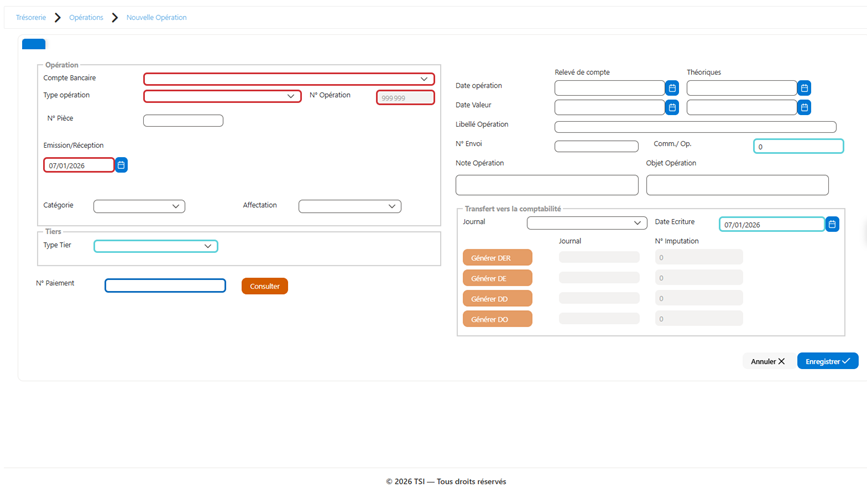The image size is (867, 493).
Task: Click Générer DE button
Action: (x=497, y=278)
